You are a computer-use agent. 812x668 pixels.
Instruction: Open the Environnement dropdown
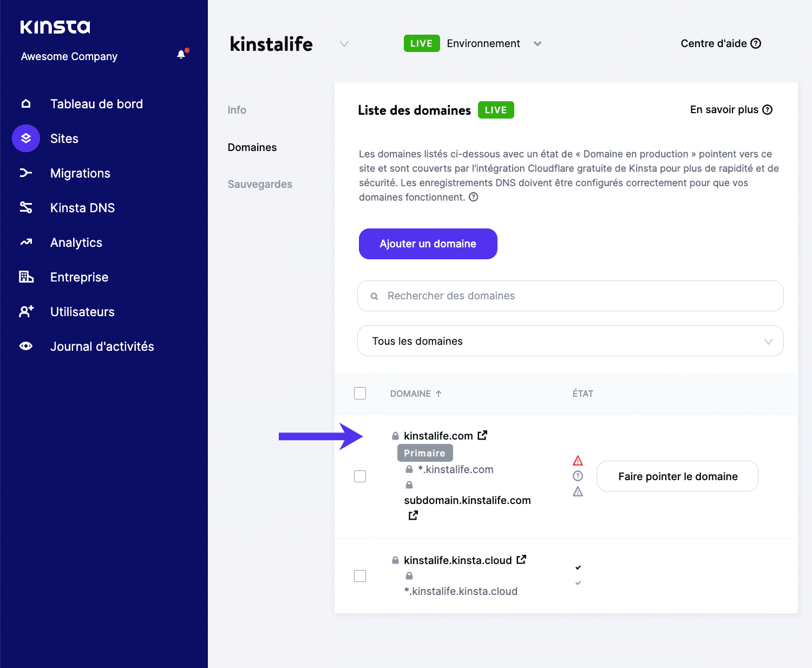tap(537, 43)
